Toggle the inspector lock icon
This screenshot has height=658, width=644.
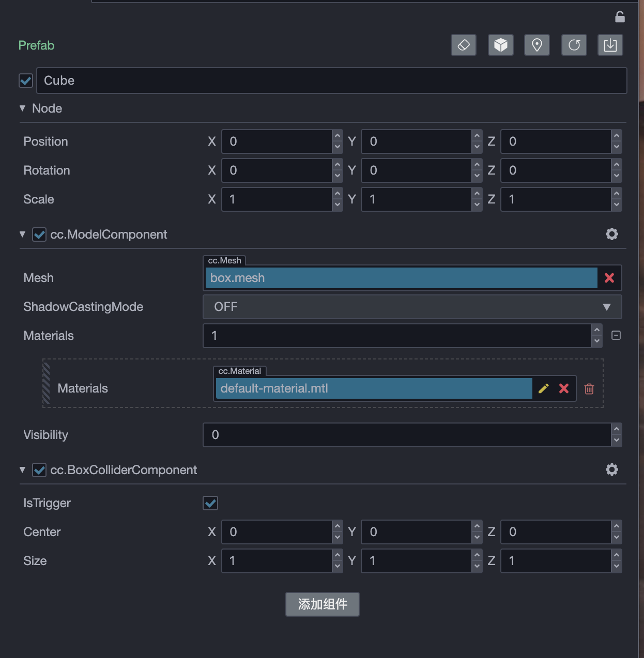(x=620, y=17)
